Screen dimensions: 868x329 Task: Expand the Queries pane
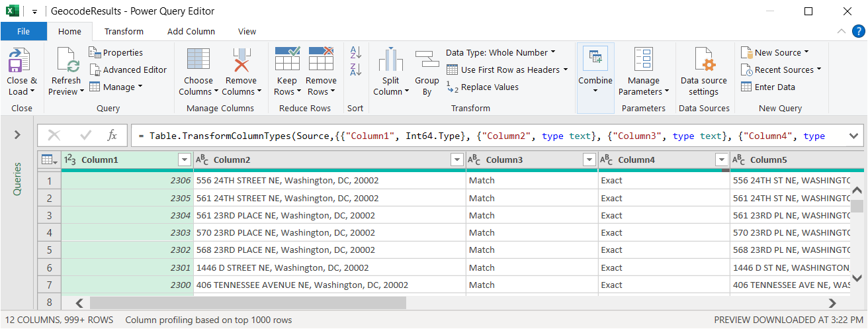[17, 135]
